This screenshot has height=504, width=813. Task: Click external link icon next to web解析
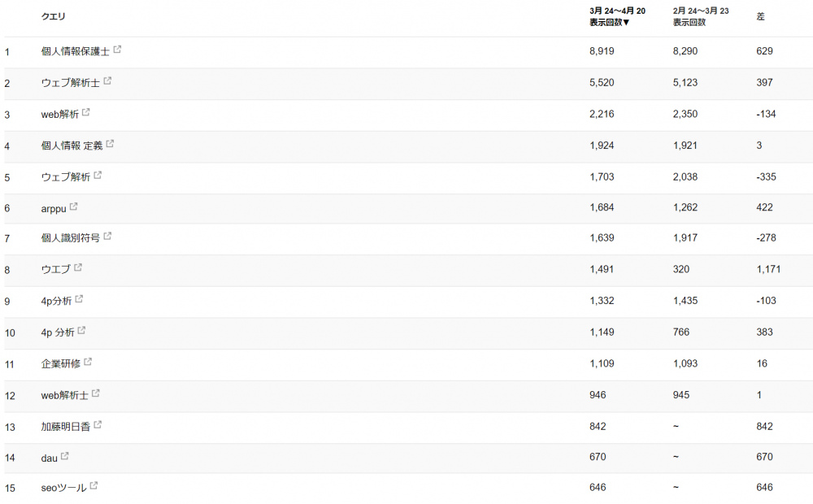click(86, 112)
